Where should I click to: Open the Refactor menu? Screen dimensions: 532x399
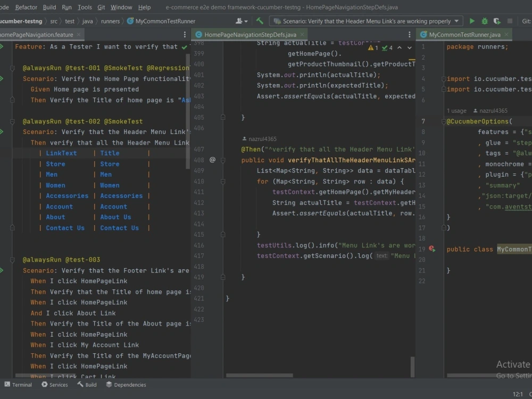(26, 7)
